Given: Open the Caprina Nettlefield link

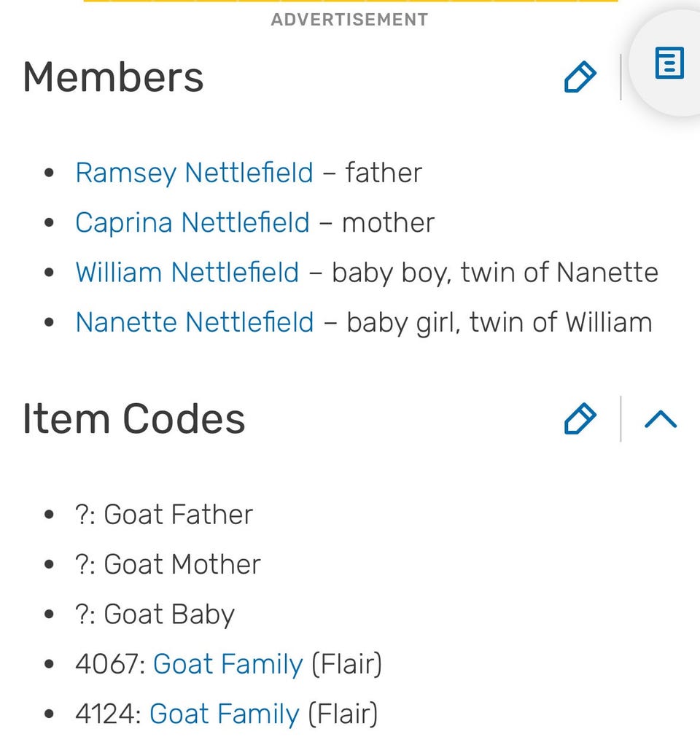Looking at the screenshot, I should point(192,222).
